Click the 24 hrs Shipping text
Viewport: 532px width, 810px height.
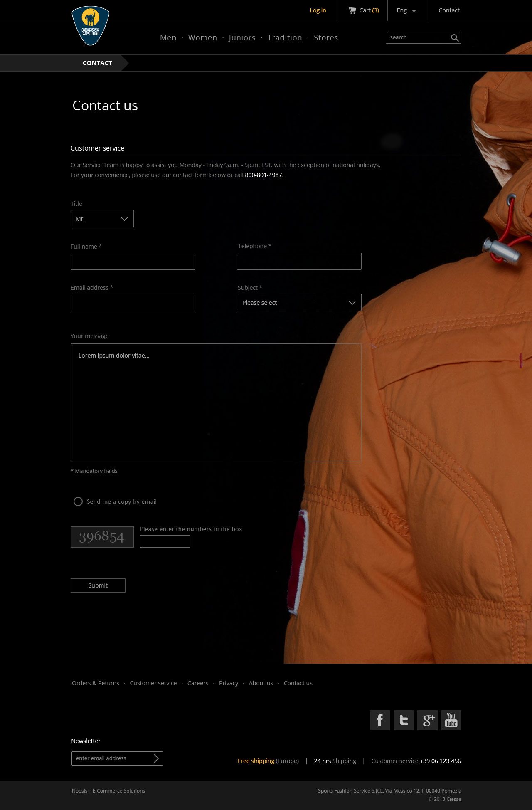335,761
